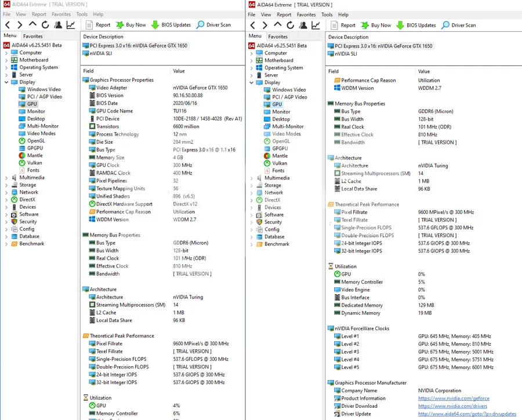The image size is (522, 420).
Task: Open BIOS Updates in left window toolbar
Action: [x=171, y=24]
